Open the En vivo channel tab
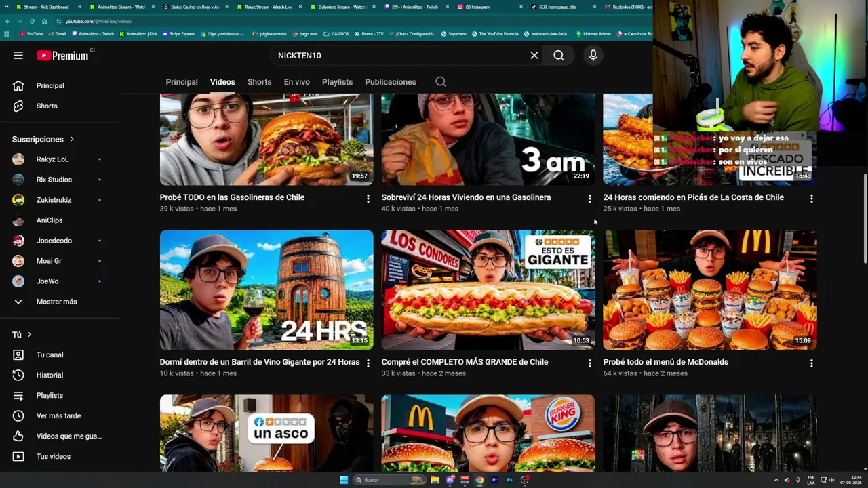868x488 pixels. [297, 82]
